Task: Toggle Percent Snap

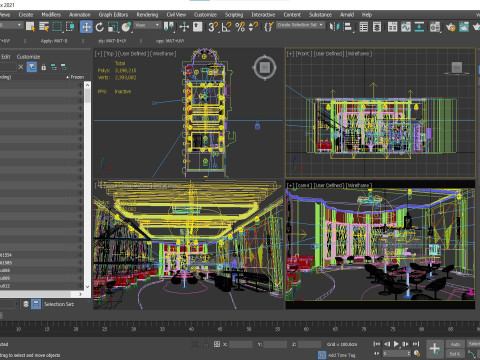Action: coord(240,27)
